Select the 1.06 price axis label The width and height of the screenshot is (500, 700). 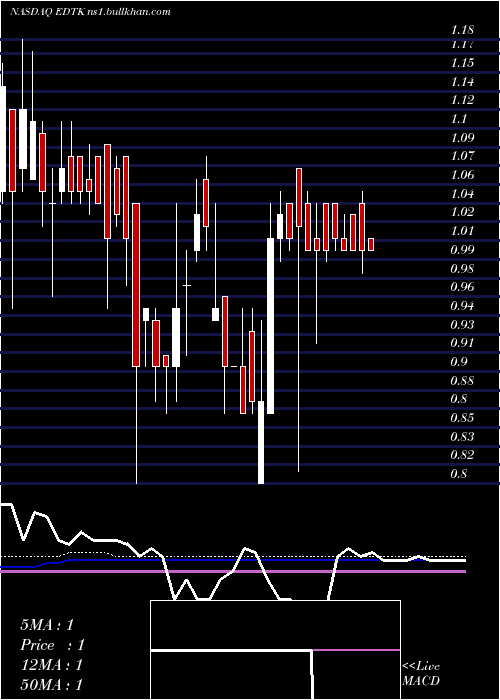tap(462, 175)
